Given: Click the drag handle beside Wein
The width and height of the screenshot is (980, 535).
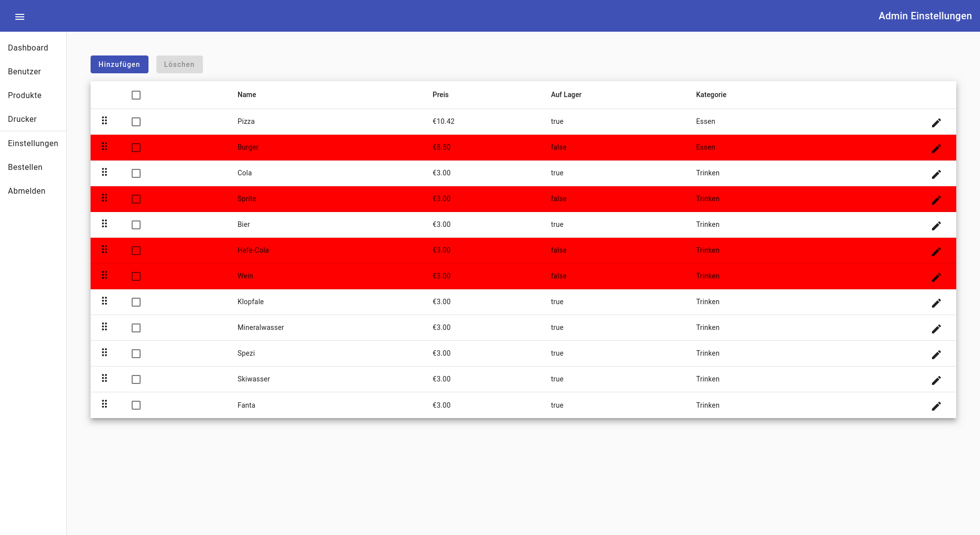Looking at the screenshot, I should (x=104, y=275).
